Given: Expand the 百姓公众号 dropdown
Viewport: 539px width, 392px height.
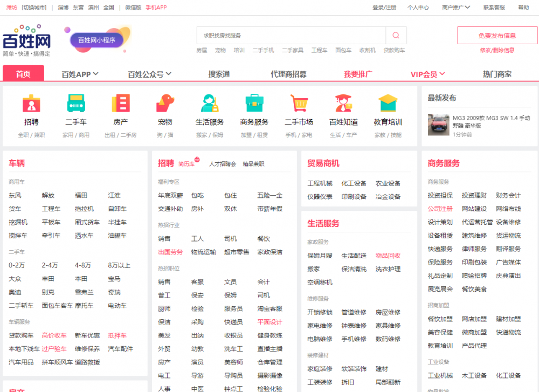Looking at the screenshot, I should tap(149, 74).
